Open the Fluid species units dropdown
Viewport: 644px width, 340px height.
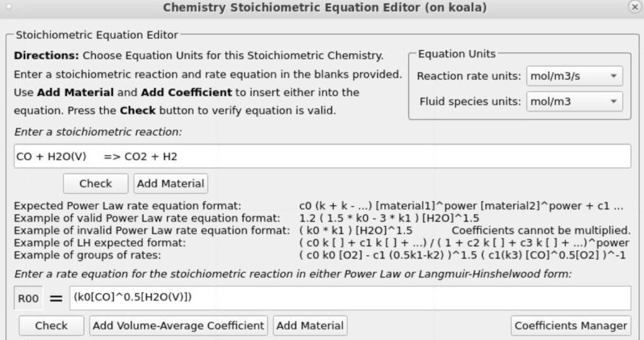tap(574, 101)
